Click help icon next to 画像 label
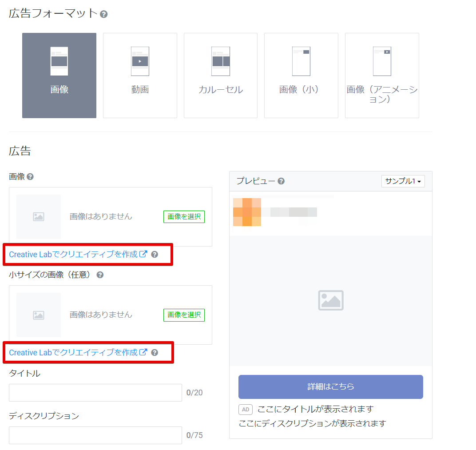Screen dimensions: 476x450 pos(30,177)
